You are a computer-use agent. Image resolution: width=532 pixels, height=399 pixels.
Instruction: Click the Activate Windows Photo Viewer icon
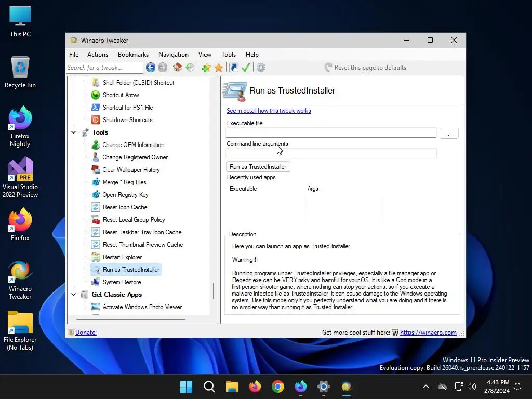click(x=96, y=307)
